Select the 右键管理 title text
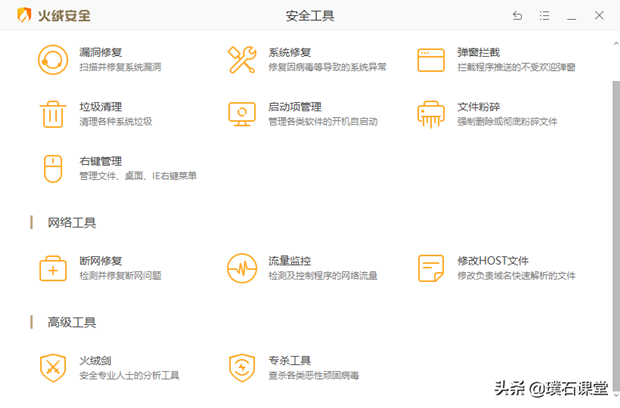Image resolution: width=620 pixels, height=408 pixels. pyautogui.click(x=100, y=162)
